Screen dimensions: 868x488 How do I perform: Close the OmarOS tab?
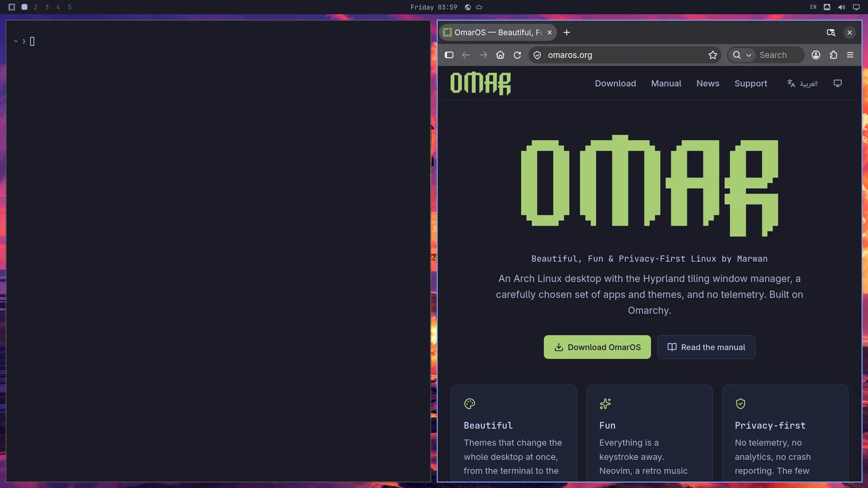[550, 33]
